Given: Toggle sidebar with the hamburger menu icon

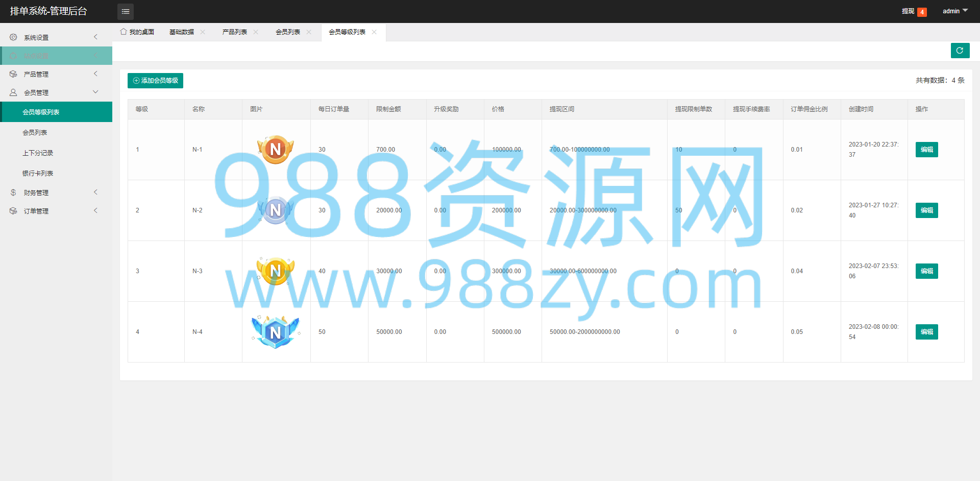Looking at the screenshot, I should 126,11.
